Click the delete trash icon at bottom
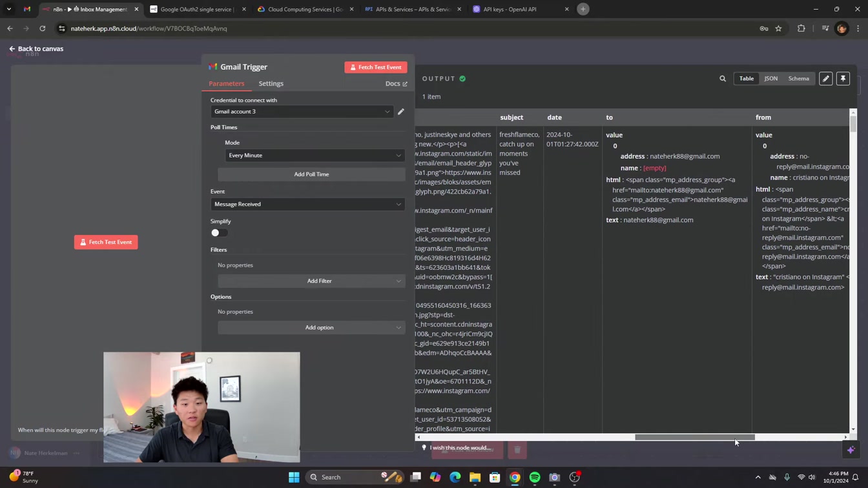Viewport: 868px width, 488px height. click(517, 450)
